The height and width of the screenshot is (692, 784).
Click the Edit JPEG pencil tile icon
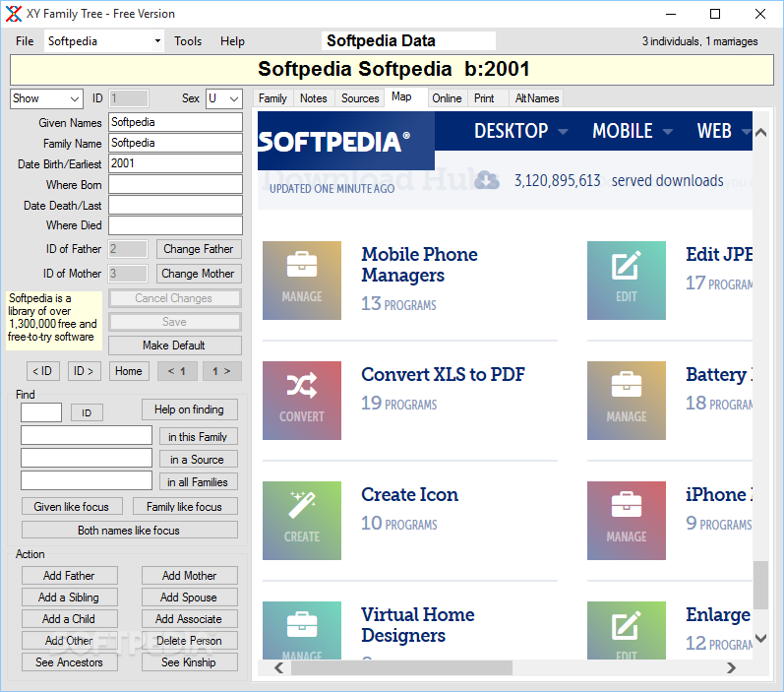pyautogui.click(x=626, y=281)
